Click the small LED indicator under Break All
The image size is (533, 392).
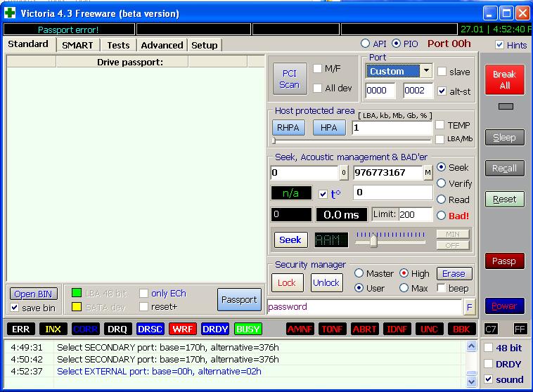(506, 107)
